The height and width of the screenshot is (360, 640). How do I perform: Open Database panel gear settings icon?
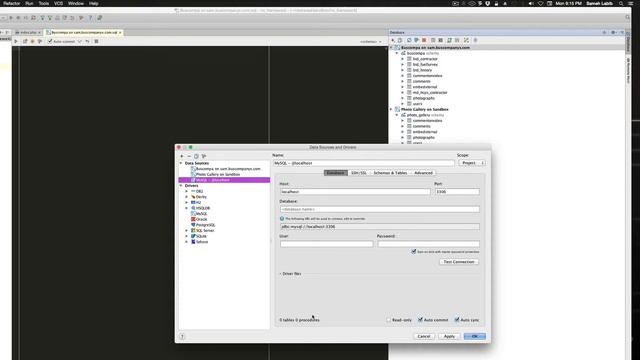(613, 32)
